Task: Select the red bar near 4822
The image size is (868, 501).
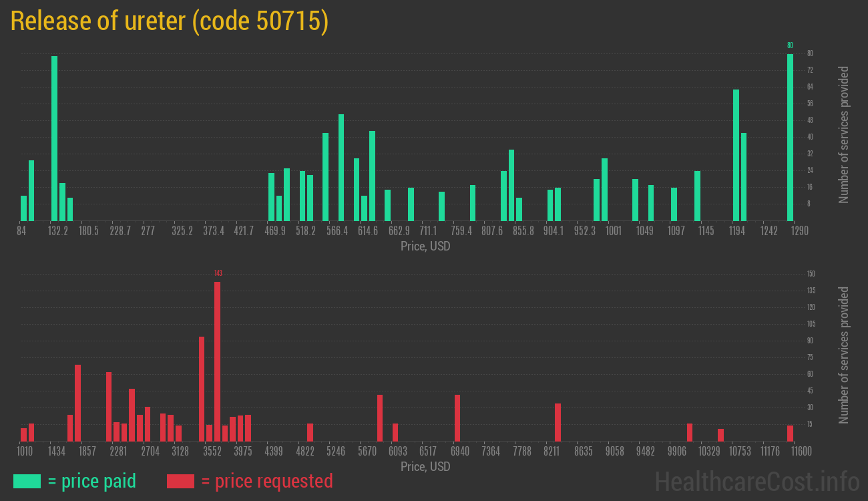Action: tap(310, 432)
